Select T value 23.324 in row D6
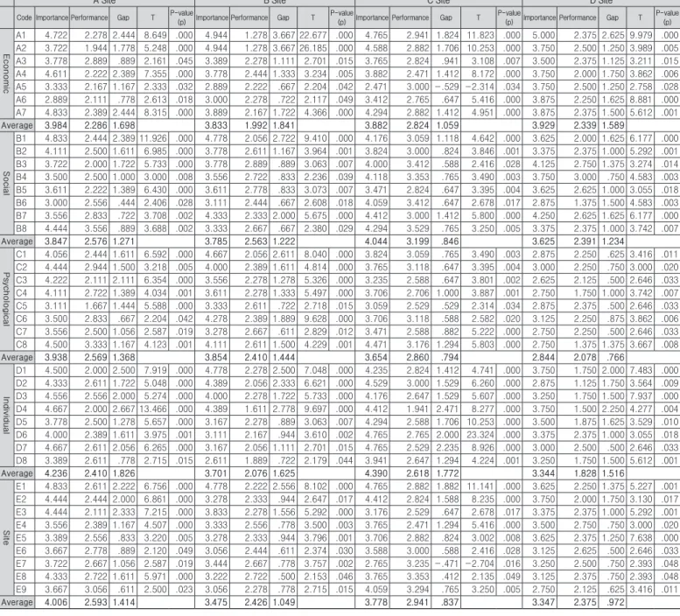Image resolution: width=680 pixels, height=616 pixels. (x=480, y=435)
